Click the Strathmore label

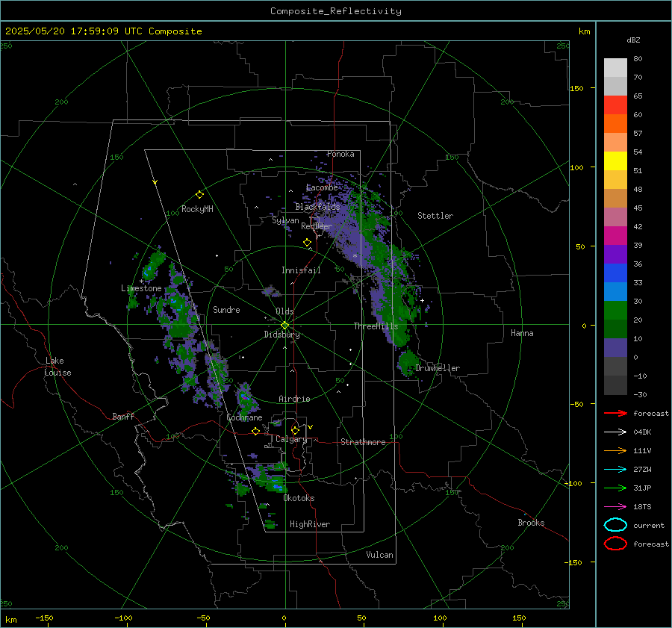tap(363, 442)
